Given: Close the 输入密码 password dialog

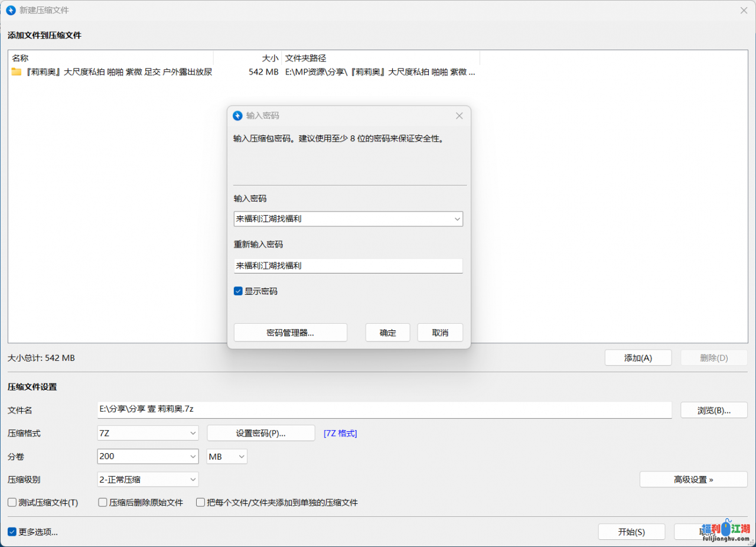Looking at the screenshot, I should [459, 116].
